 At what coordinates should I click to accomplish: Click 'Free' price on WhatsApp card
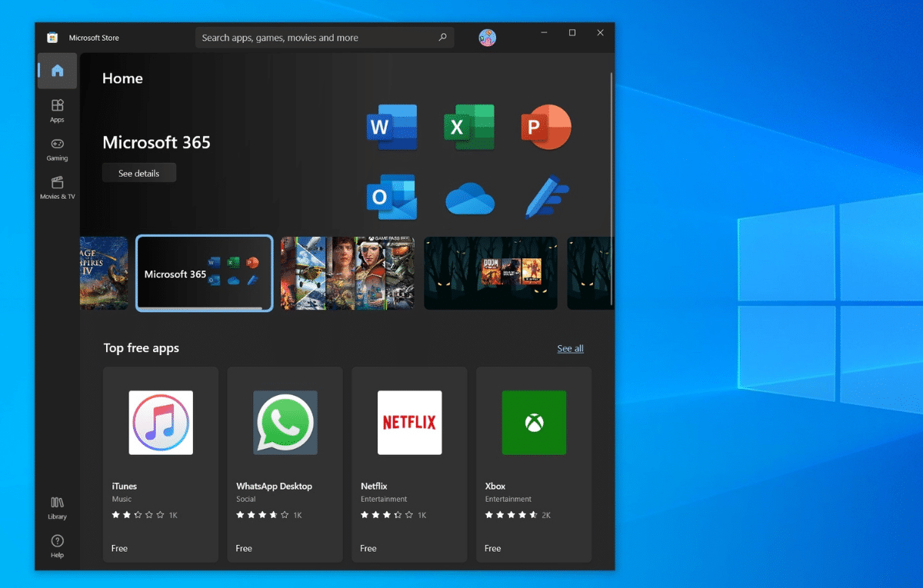[x=244, y=548]
